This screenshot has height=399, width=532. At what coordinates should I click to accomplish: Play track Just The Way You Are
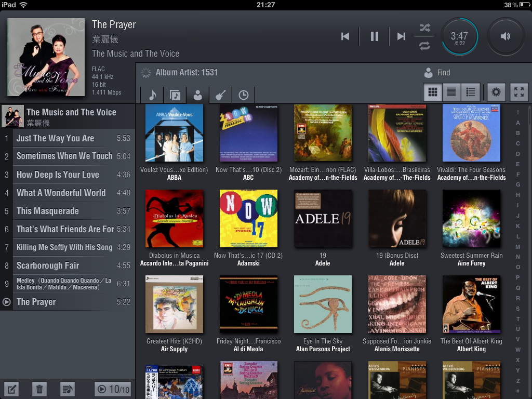pos(68,138)
